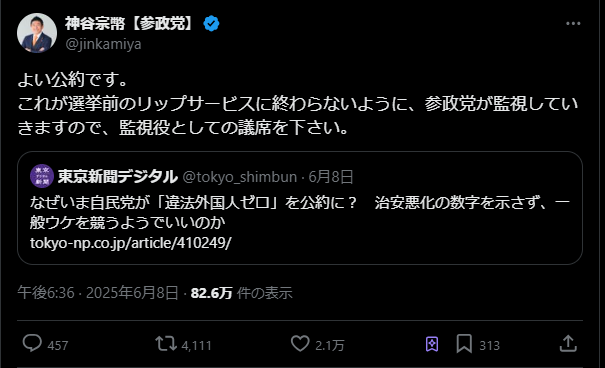Viewport: 605px width, 368px height.
Task: Click the blue verified checkmark badge
Action: tap(211, 24)
